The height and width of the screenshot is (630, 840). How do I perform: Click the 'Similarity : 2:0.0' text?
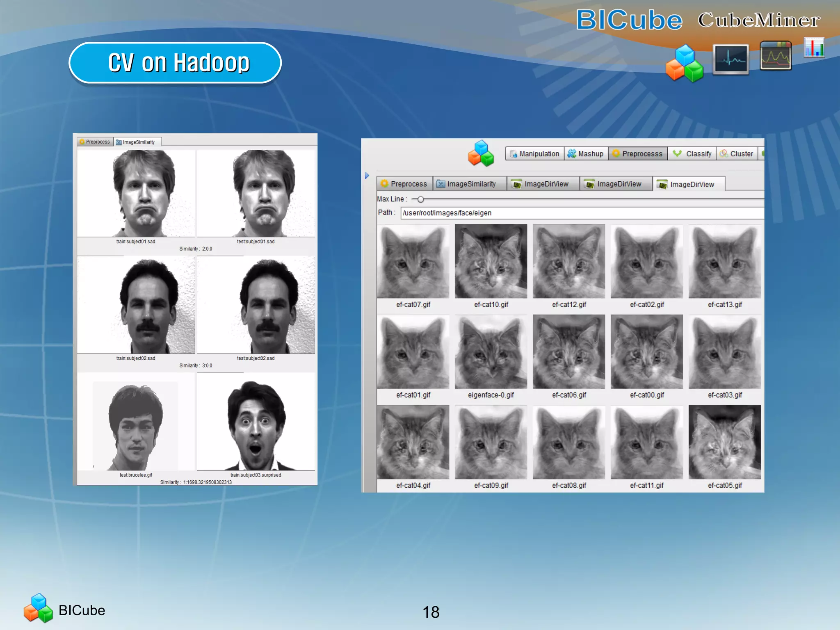196,249
